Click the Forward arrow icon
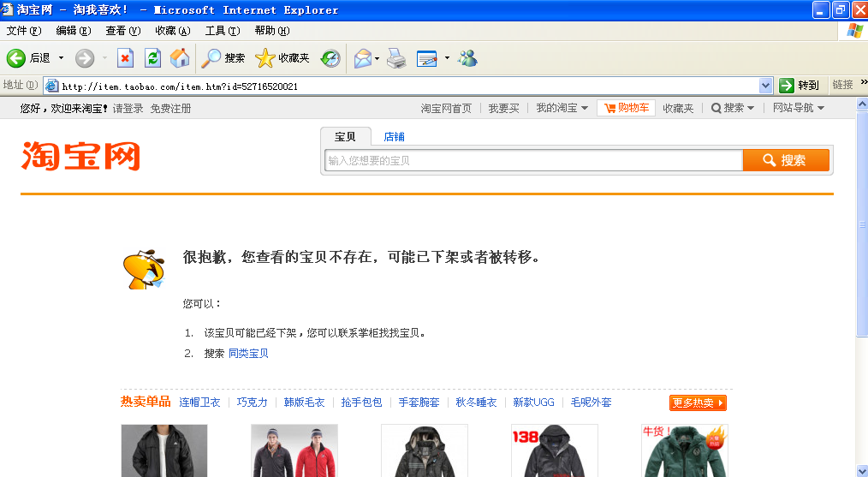 point(85,57)
